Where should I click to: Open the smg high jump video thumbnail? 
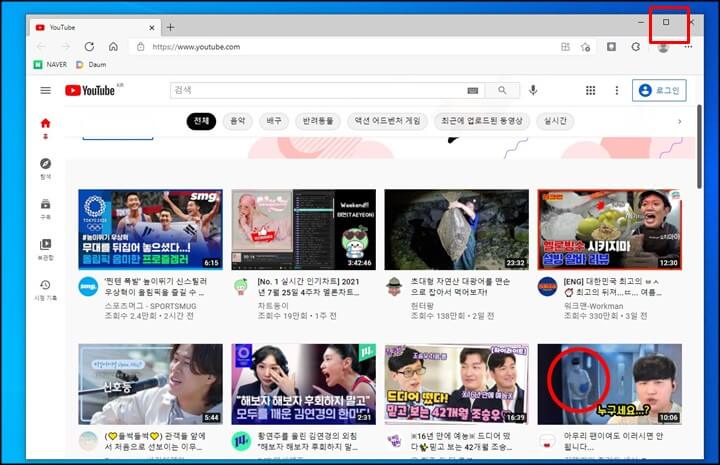tap(151, 230)
